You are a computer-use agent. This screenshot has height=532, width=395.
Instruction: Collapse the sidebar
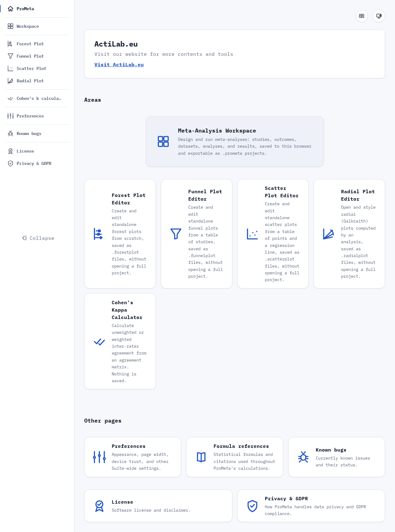coord(38,238)
